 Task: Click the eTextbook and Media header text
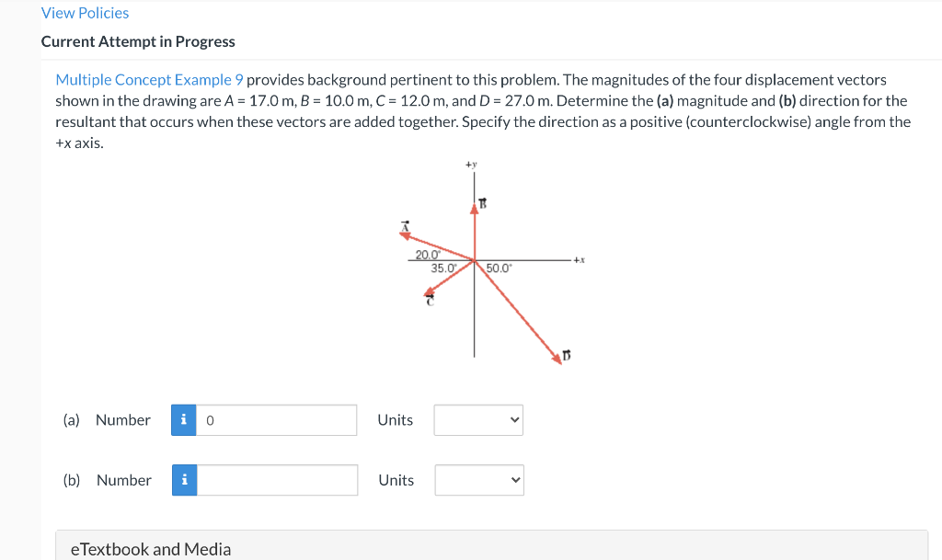(x=149, y=548)
